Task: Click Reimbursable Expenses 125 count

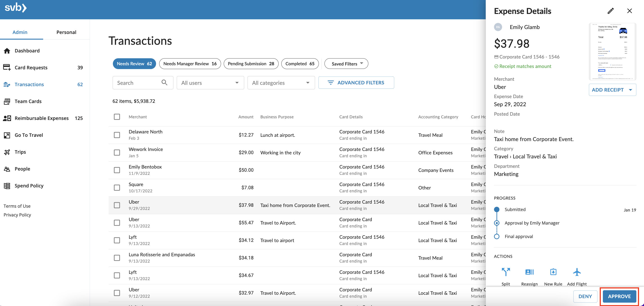Action: point(79,118)
